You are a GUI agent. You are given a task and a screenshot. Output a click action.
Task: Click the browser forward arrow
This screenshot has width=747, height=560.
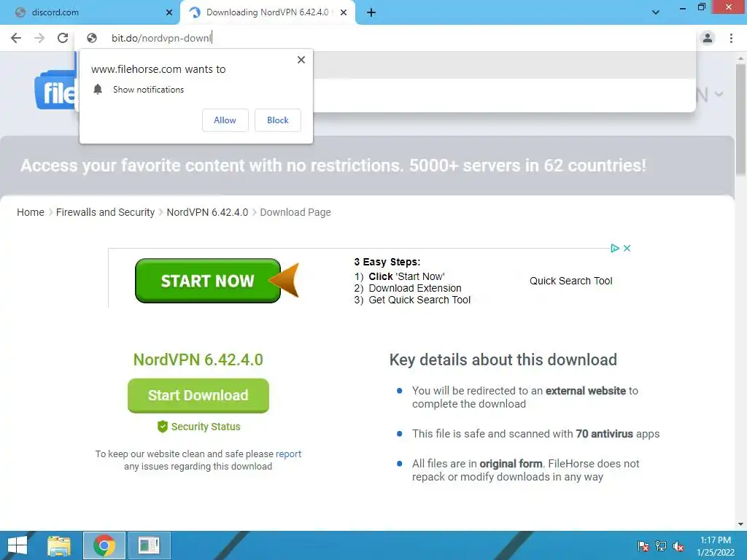tap(39, 38)
